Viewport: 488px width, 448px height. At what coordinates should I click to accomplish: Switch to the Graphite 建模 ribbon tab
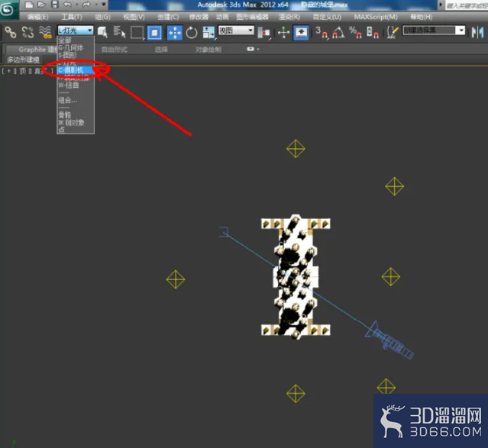pyautogui.click(x=31, y=50)
